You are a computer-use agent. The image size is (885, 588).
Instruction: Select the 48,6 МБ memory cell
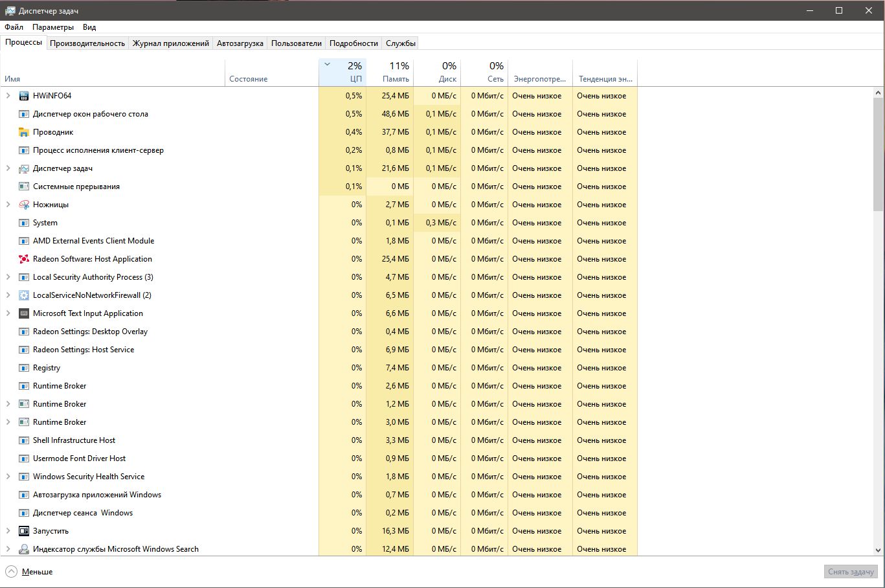390,114
